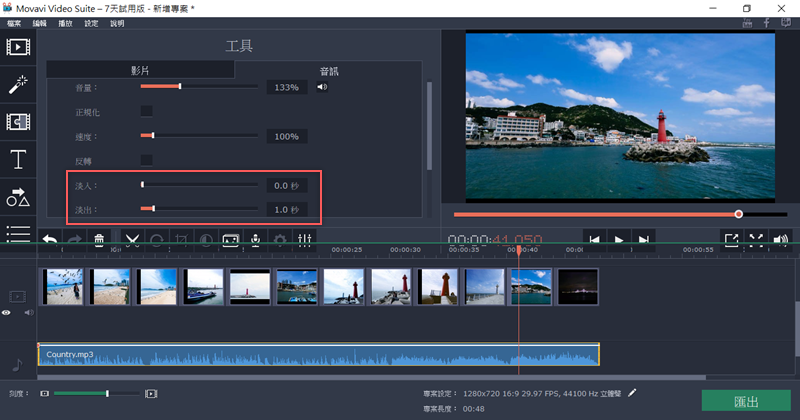Open the filters magic wand panel
Screen dimensions: 800x420
pos(18,84)
